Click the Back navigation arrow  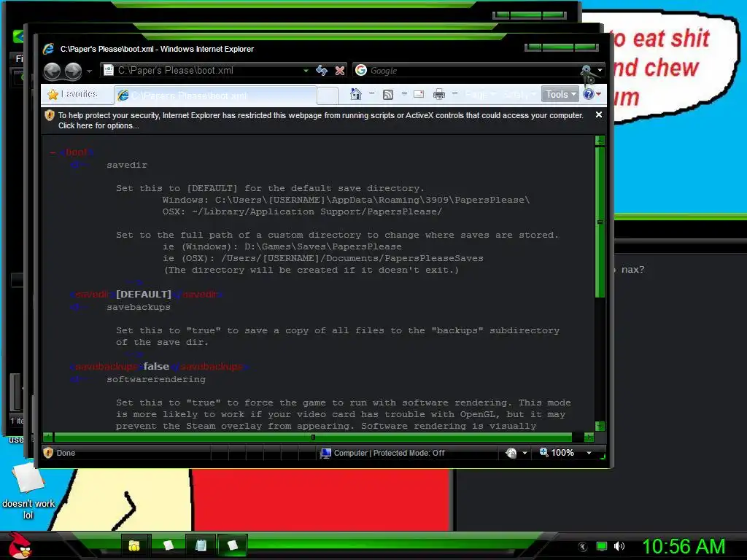tap(52, 71)
